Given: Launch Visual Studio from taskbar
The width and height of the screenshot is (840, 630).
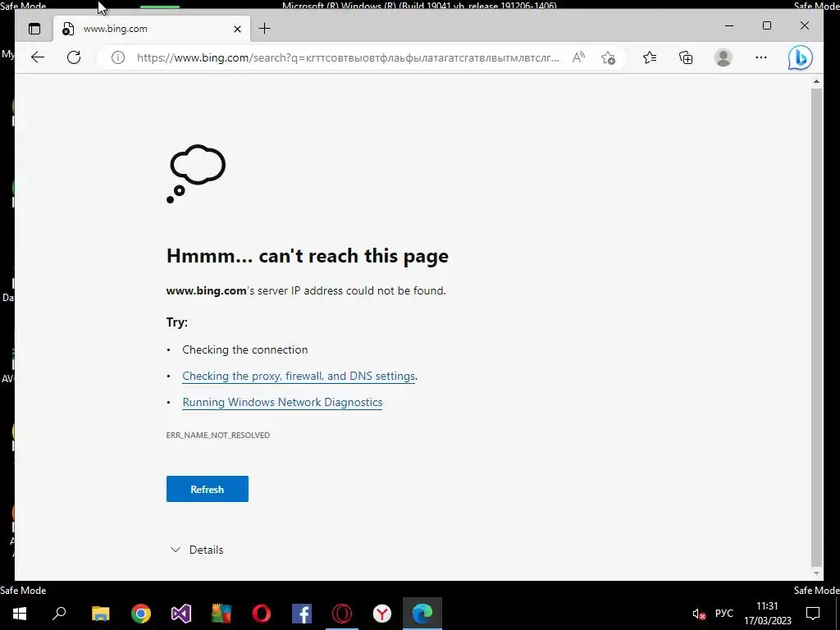Looking at the screenshot, I should click(x=181, y=614).
